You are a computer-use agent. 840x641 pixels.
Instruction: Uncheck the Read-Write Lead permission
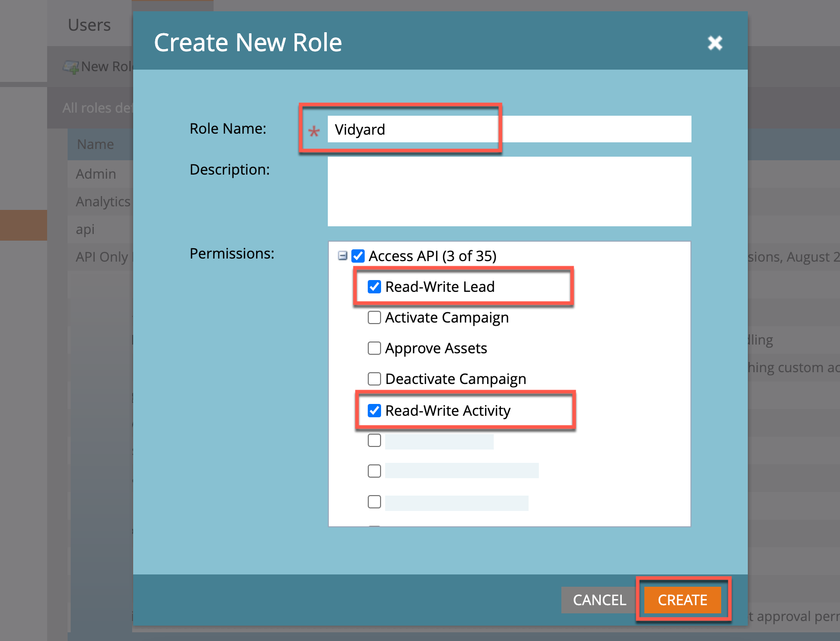pos(374,287)
